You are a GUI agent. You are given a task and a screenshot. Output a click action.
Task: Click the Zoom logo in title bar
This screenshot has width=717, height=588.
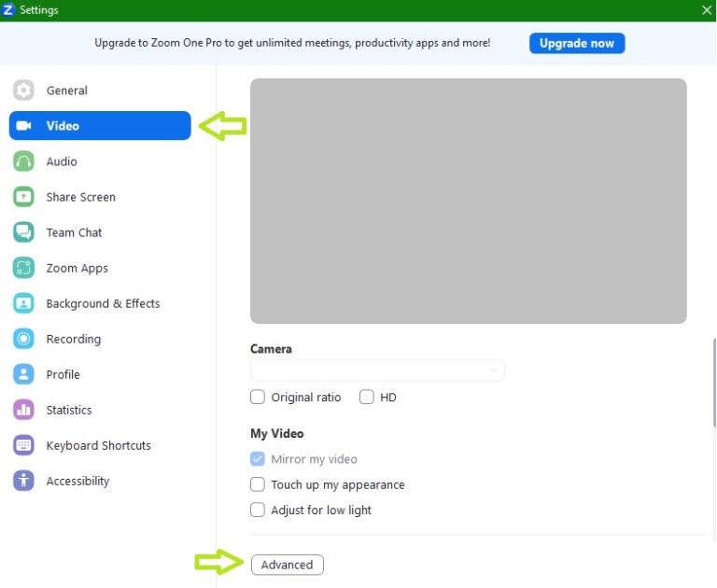(x=8, y=9)
